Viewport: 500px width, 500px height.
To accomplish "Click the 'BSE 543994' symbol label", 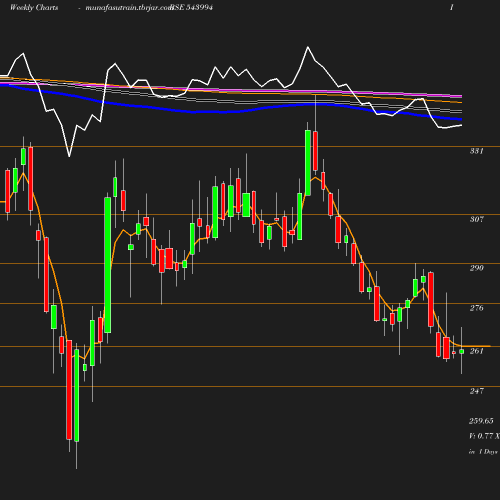I will coord(192,7).
